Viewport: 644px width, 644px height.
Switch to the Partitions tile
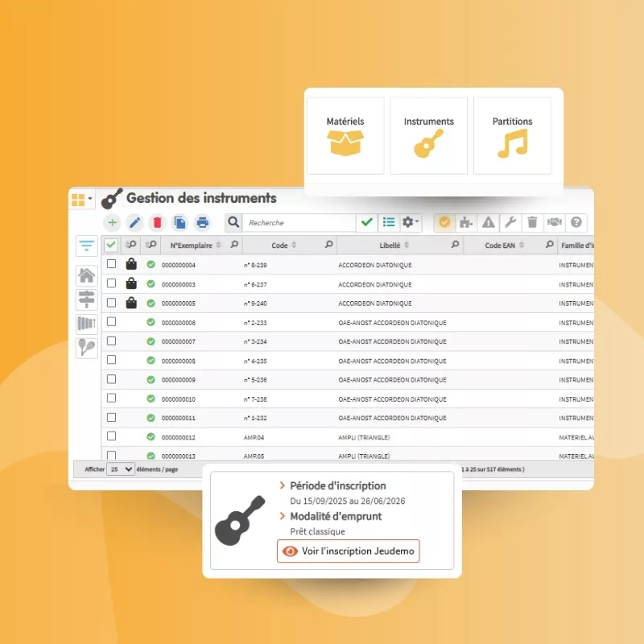point(512,135)
